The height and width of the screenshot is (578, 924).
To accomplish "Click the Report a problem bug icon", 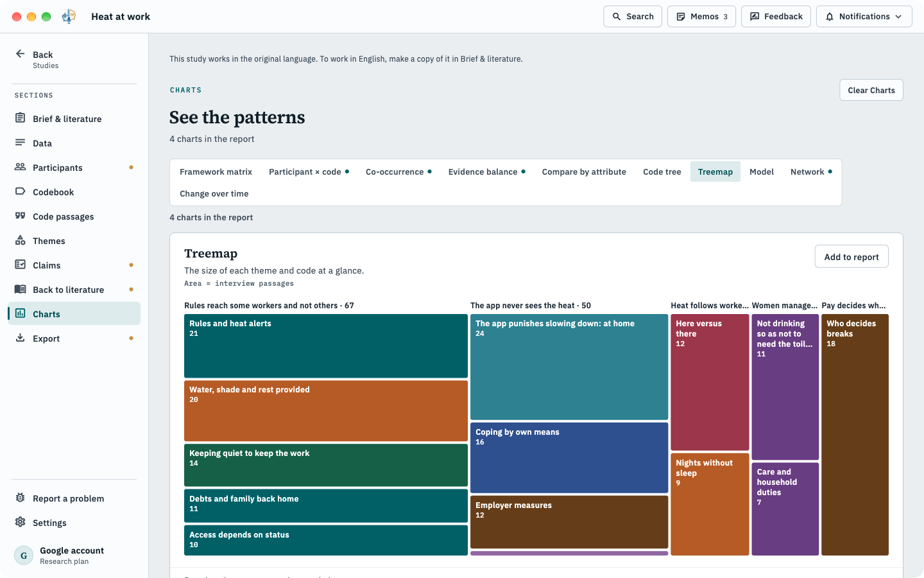I will 21,498.
